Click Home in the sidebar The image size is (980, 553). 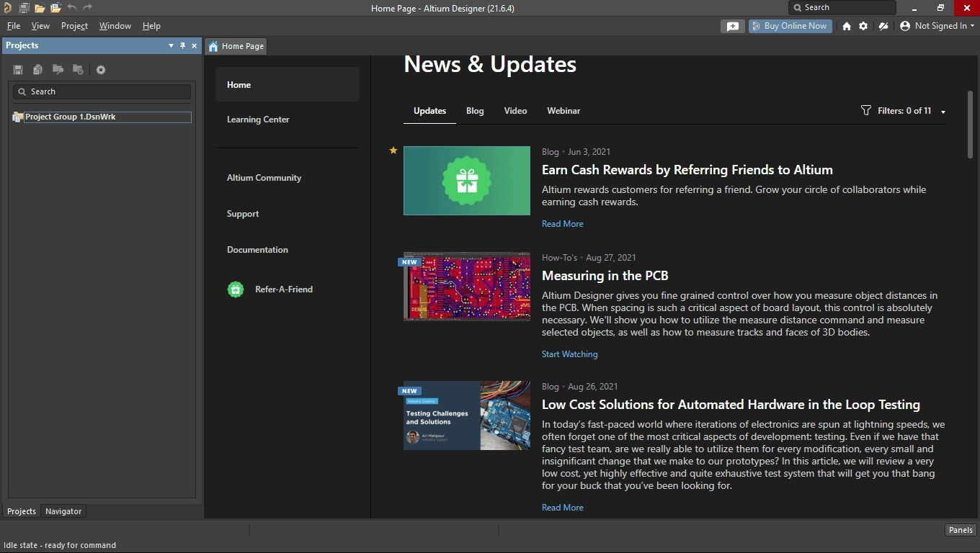(288, 85)
